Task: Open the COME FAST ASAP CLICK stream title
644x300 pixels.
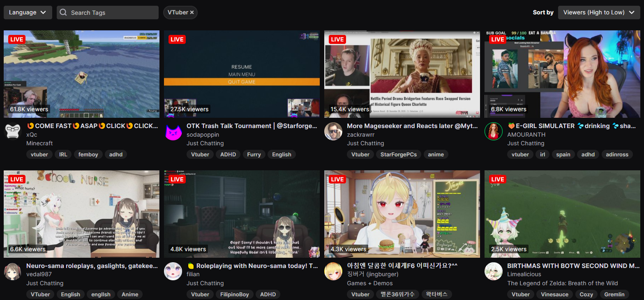Action: [x=92, y=126]
